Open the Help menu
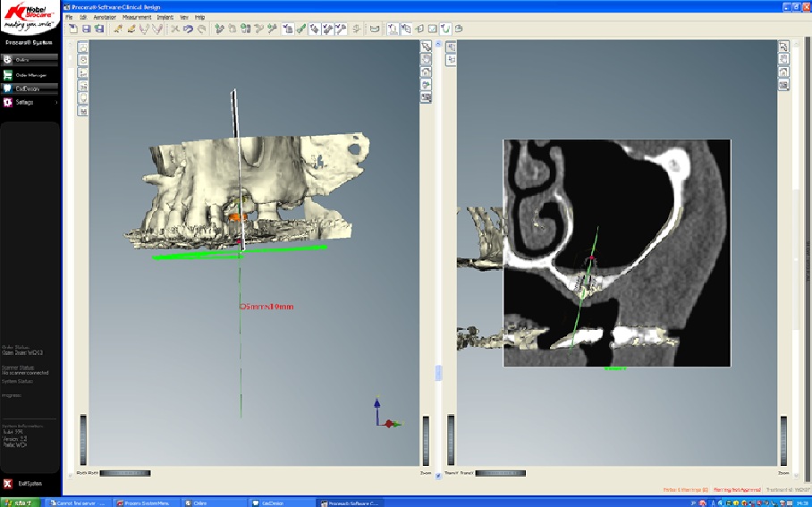 (x=200, y=17)
